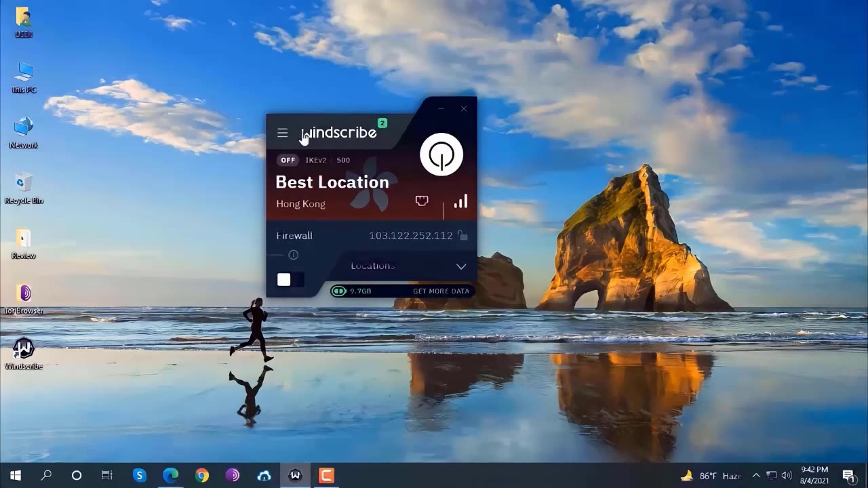Select the USER desktop icon
The height and width of the screenshot is (488, 868).
[x=24, y=22]
